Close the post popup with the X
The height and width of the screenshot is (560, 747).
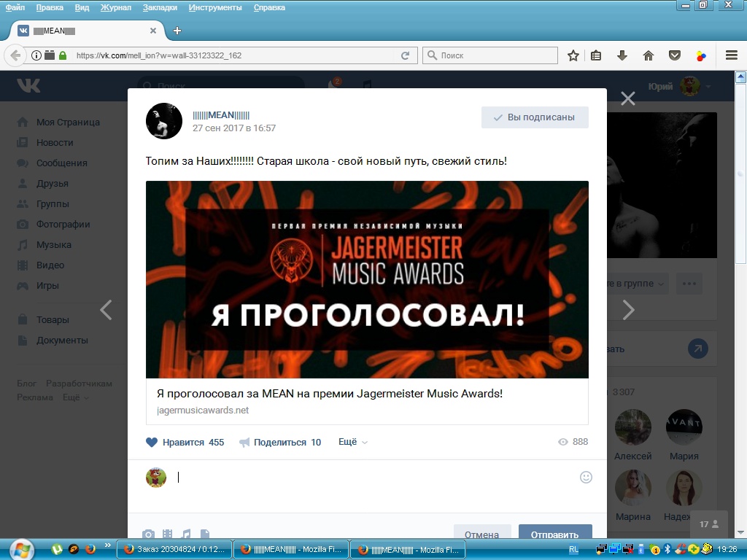tap(628, 98)
